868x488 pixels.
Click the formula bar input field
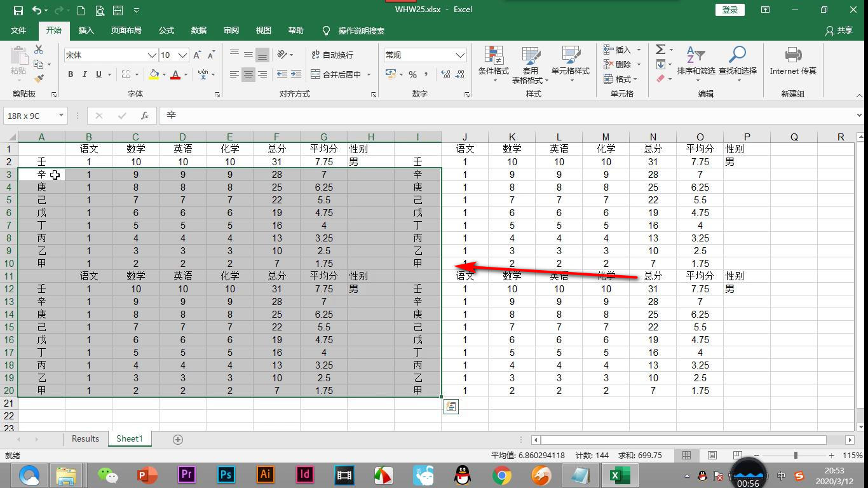pos(507,116)
